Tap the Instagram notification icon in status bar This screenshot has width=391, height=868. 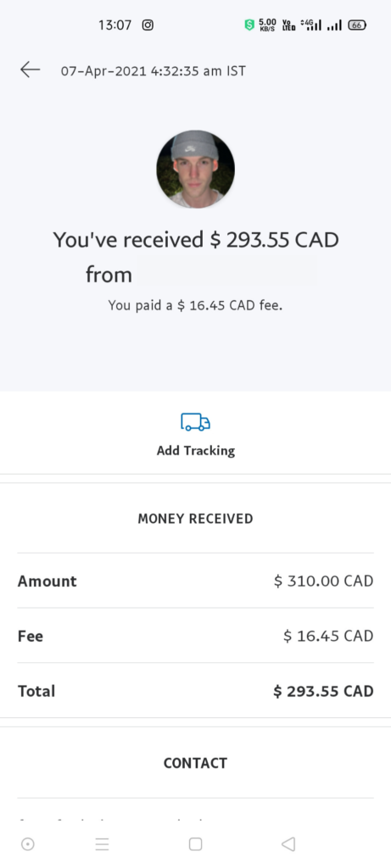tap(148, 25)
